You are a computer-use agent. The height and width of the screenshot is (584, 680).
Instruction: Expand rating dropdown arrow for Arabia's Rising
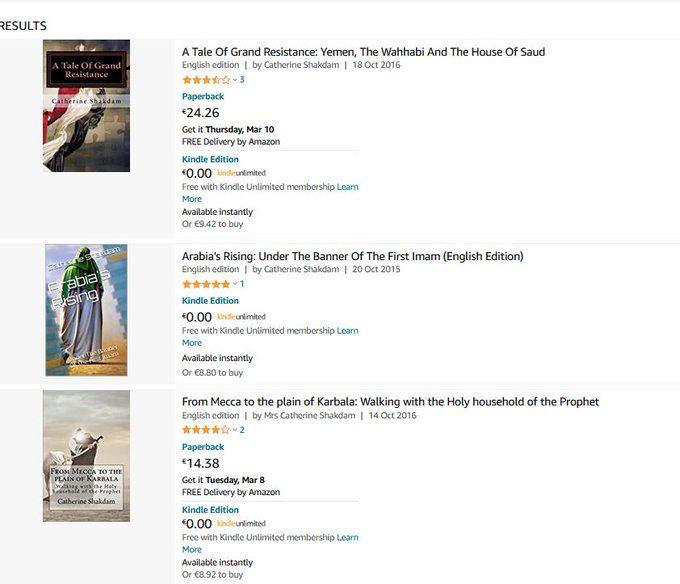pyautogui.click(x=234, y=284)
